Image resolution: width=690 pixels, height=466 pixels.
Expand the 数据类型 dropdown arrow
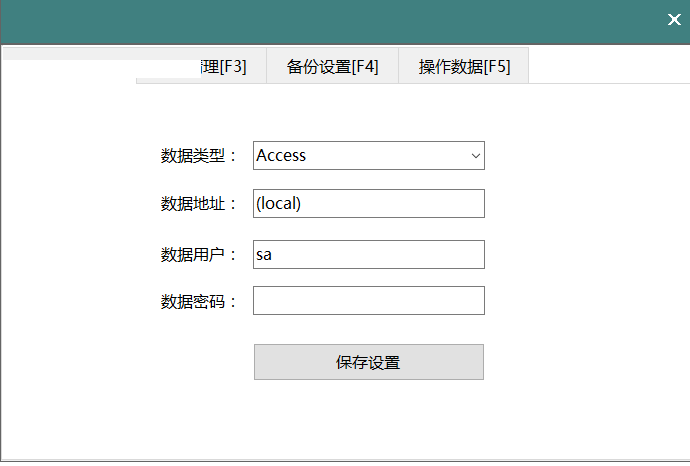click(x=476, y=156)
